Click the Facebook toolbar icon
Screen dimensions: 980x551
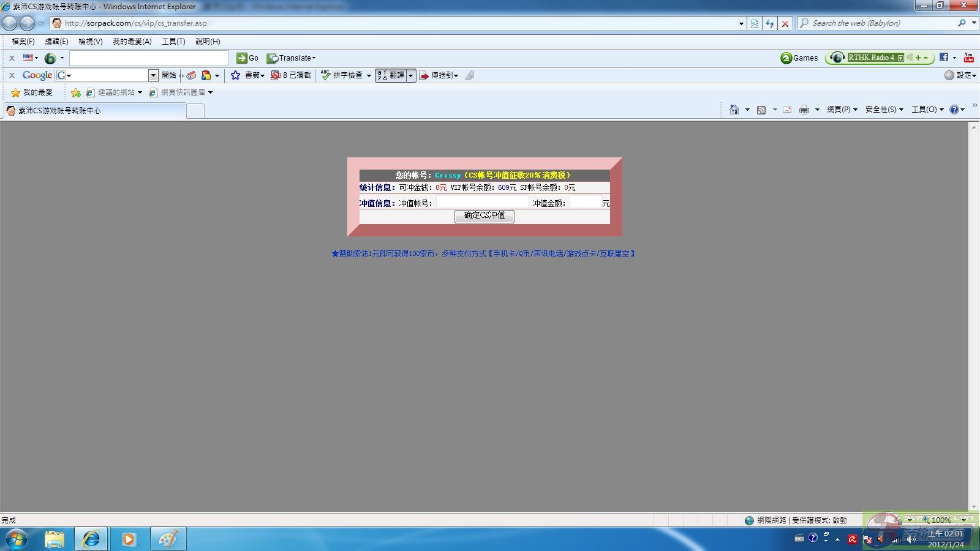944,58
